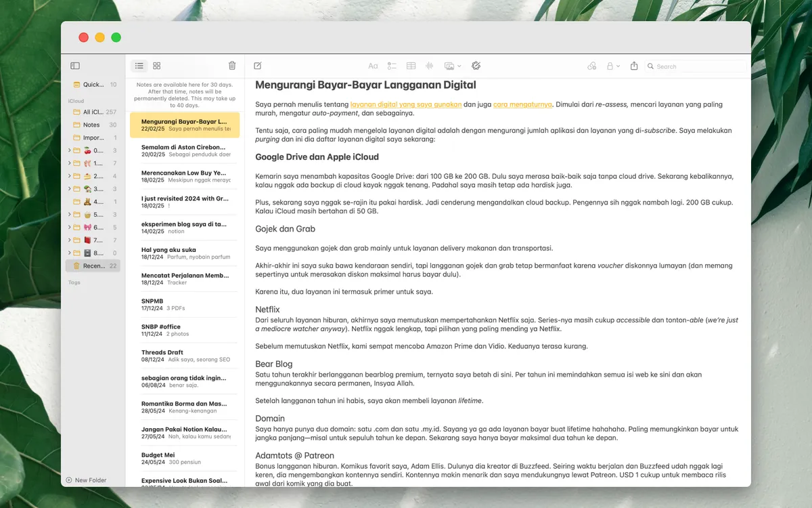The image size is (812, 508).
Task: Insert a checklist with toolbar icon
Action: point(392,66)
